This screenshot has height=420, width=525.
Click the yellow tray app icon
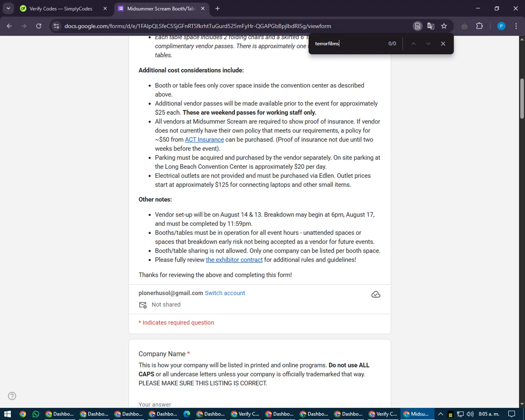click(x=450, y=414)
